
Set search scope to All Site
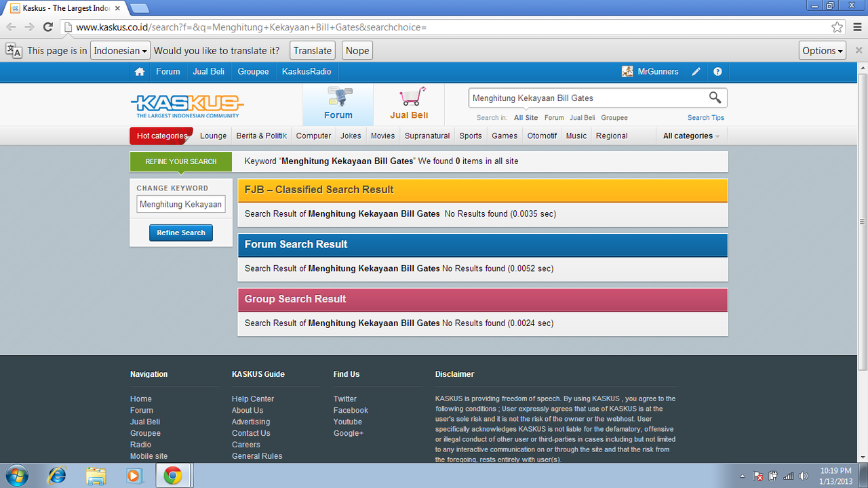pos(526,118)
